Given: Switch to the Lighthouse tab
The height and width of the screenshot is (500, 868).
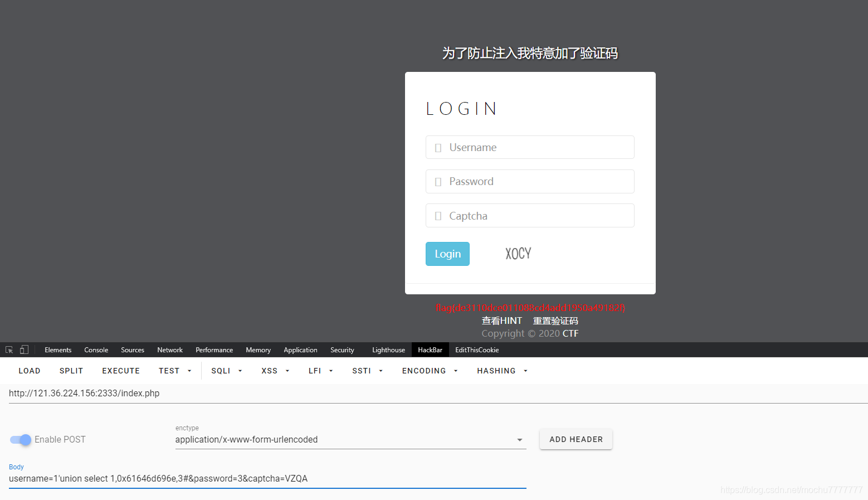Looking at the screenshot, I should pyautogui.click(x=388, y=350).
